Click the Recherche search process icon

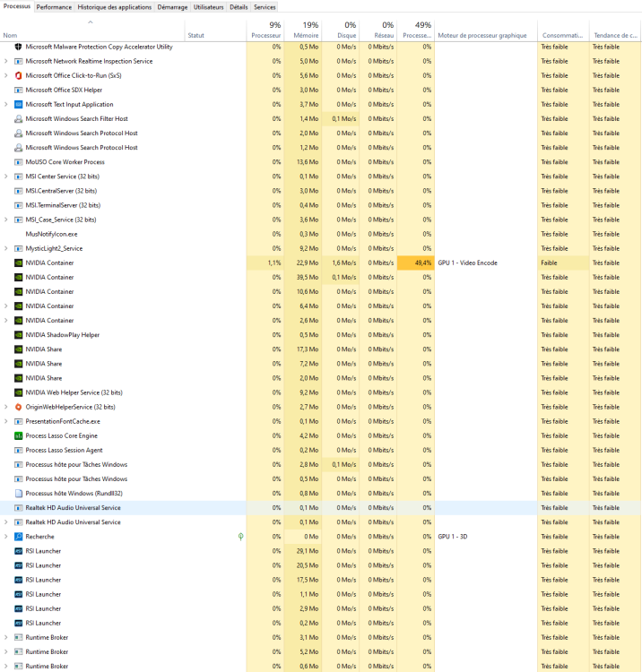pyautogui.click(x=18, y=537)
